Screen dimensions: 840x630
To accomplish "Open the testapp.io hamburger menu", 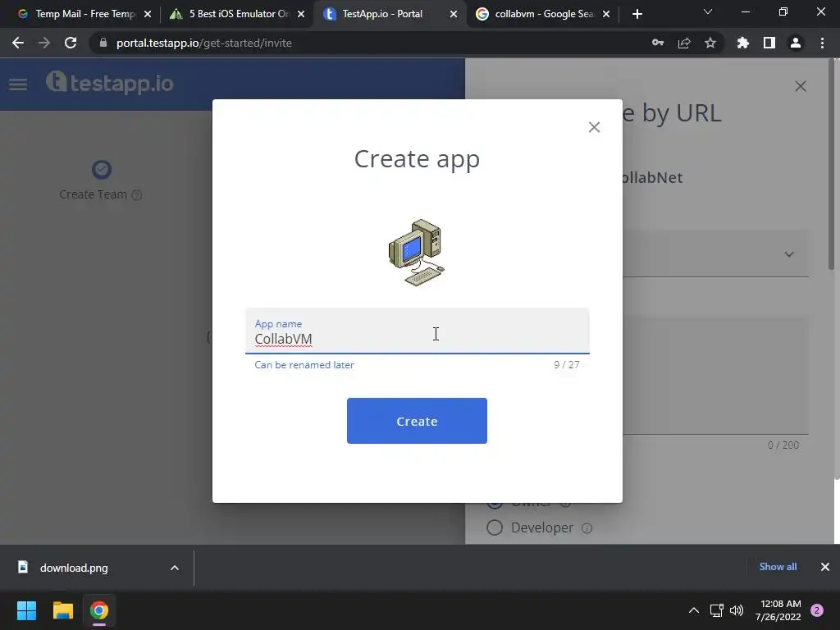I will (x=18, y=84).
